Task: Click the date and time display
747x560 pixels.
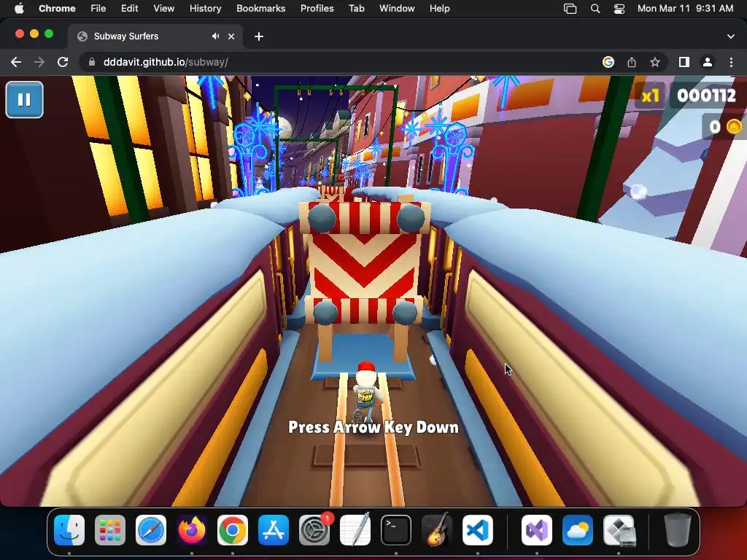Action: [x=685, y=8]
